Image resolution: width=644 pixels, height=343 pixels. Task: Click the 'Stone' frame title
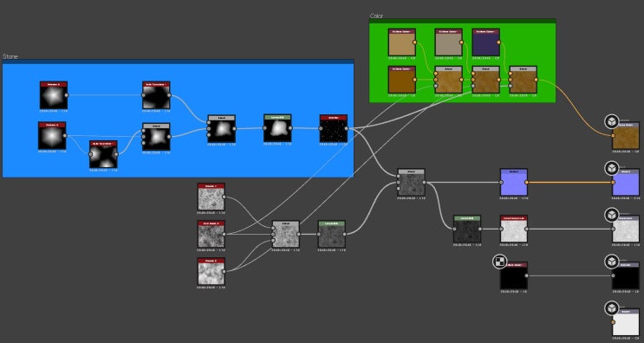pos(10,56)
